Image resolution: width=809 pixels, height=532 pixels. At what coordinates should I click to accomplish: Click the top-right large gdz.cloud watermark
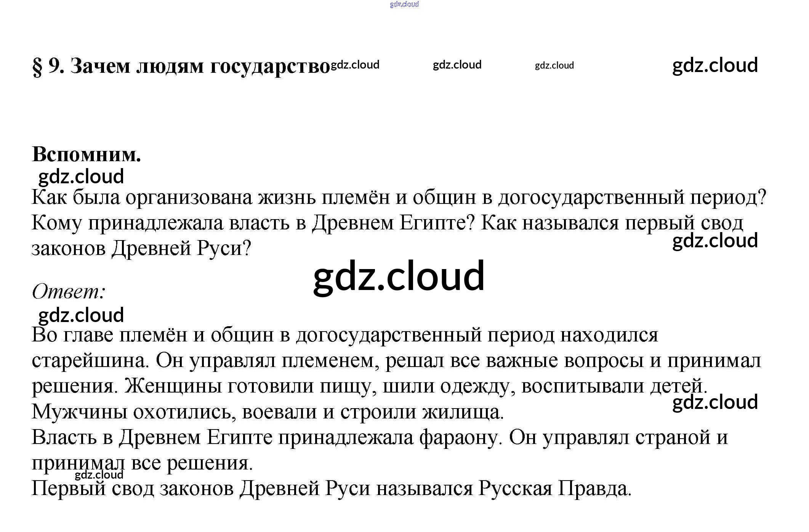click(x=715, y=65)
